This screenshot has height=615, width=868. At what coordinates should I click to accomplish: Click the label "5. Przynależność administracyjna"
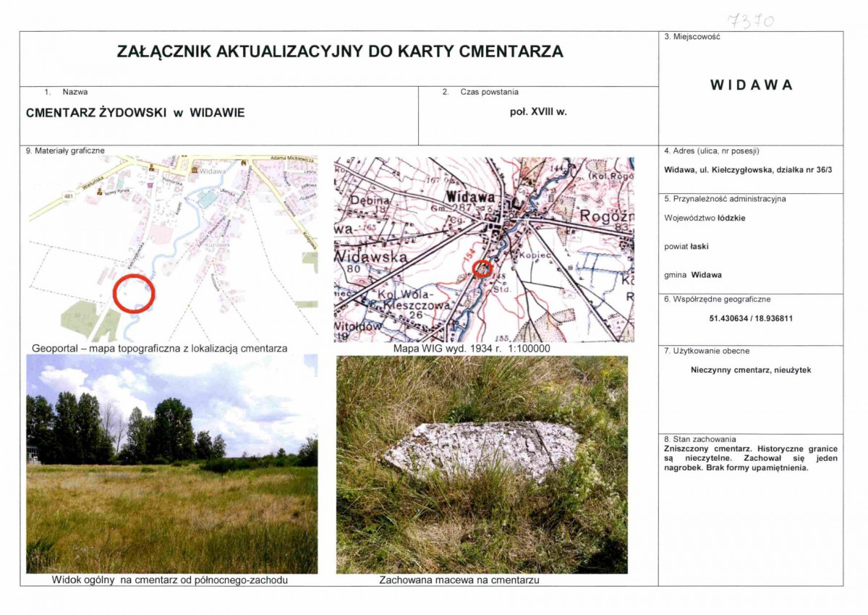click(725, 198)
